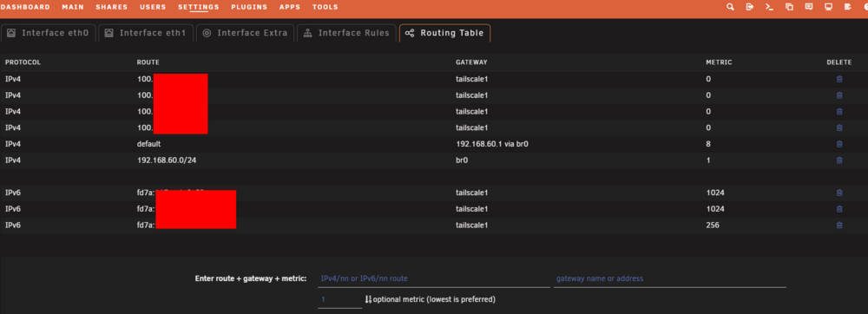Screen dimensions: 868x314
Task: Delete the default route via trash icon
Action: [839, 144]
